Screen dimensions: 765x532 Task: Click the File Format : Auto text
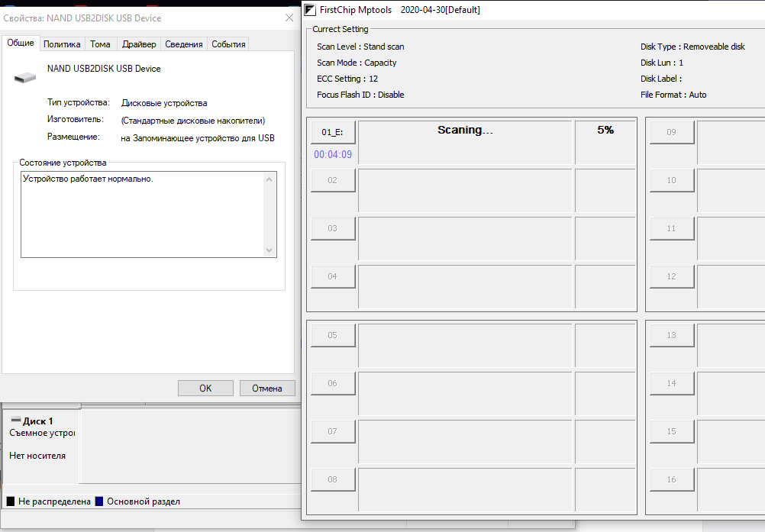click(x=673, y=95)
